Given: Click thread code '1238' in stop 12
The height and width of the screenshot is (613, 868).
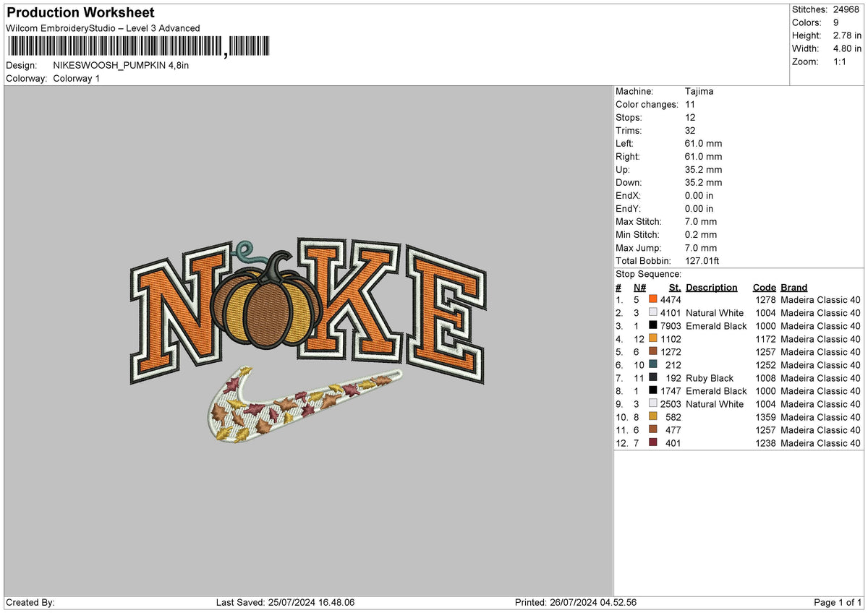Looking at the screenshot, I should [765, 443].
